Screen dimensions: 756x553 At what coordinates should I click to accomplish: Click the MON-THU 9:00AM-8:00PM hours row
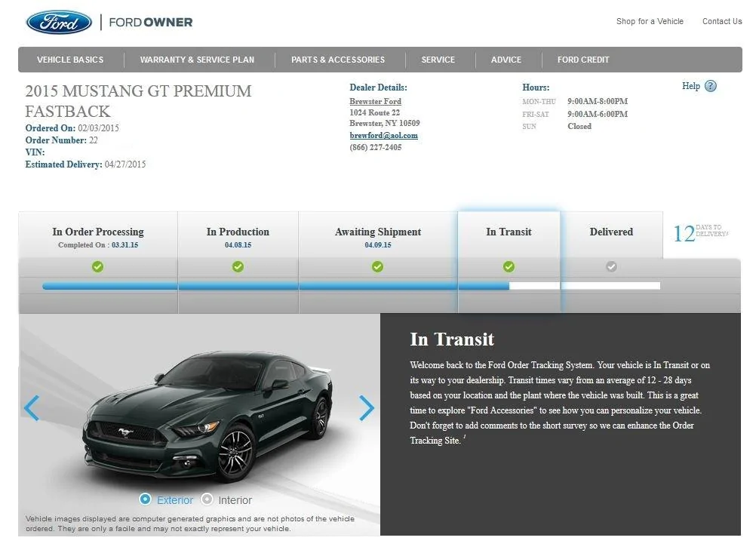575,101
